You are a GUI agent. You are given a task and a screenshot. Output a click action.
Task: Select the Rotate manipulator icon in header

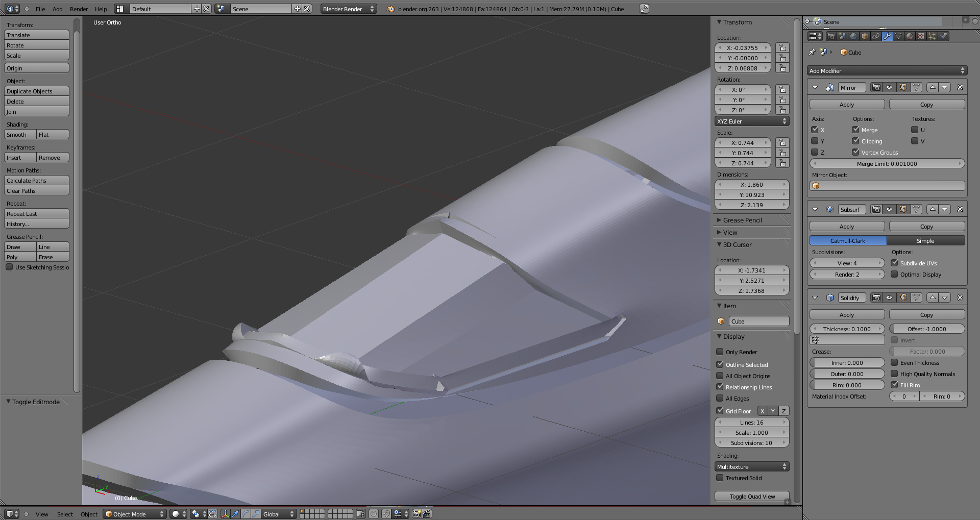pos(246,514)
